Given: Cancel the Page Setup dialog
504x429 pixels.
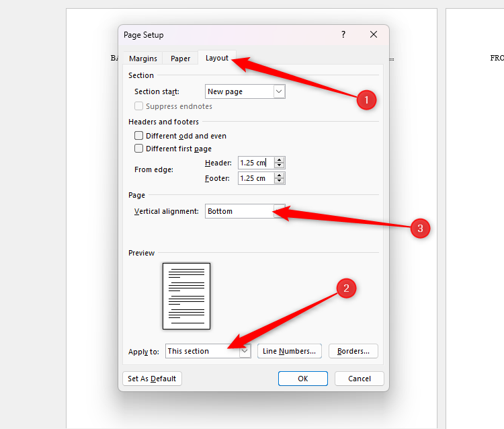Looking at the screenshot, I should pos(360,379).
